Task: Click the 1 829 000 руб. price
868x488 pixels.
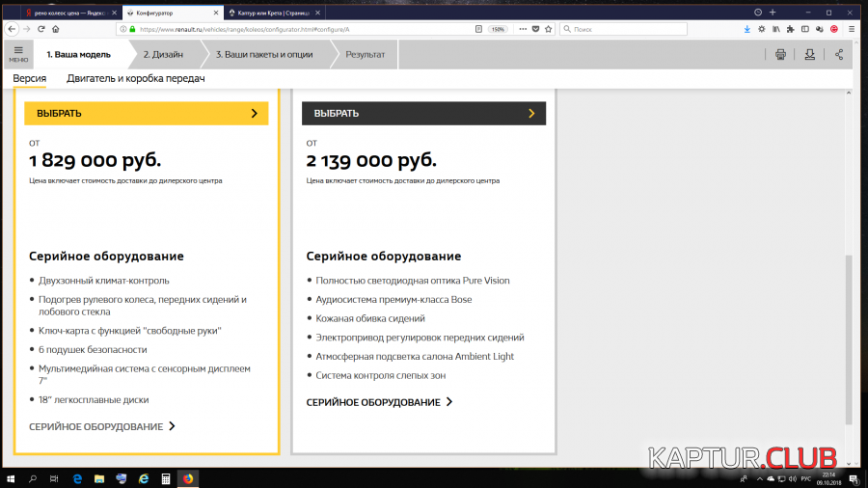Action: tap(95, 160)
